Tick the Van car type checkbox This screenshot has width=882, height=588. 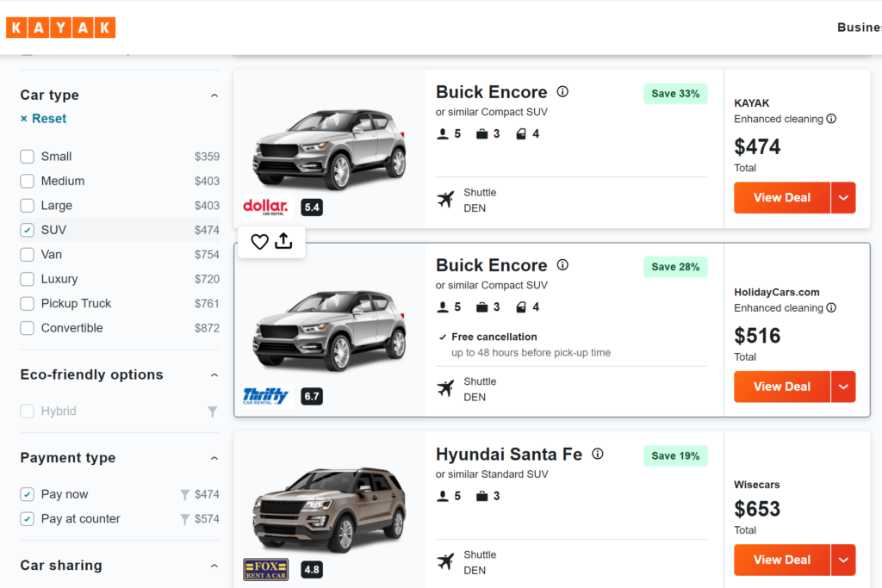point(27,255)
